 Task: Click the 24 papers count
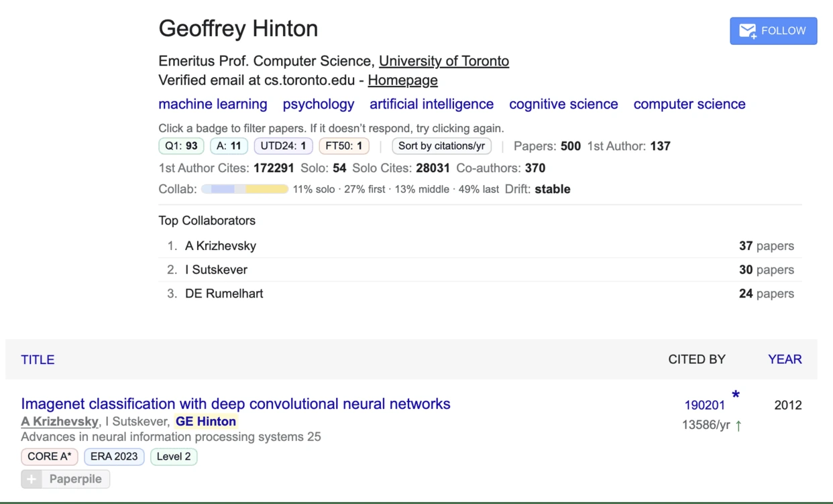(x=767, y=294)
